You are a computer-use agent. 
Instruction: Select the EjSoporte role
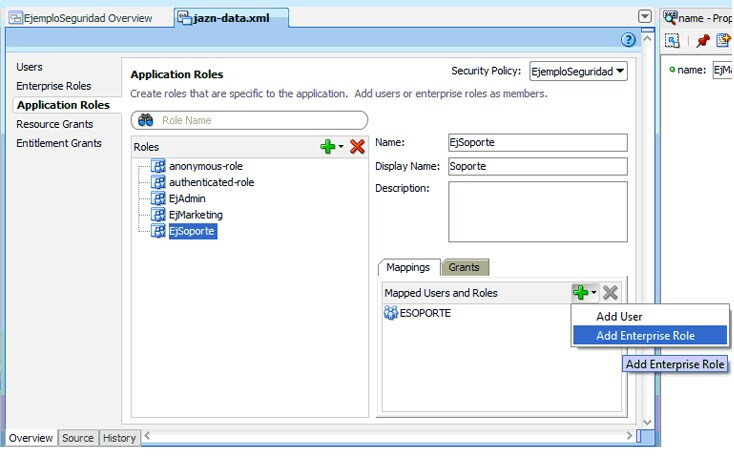[192, 231]
